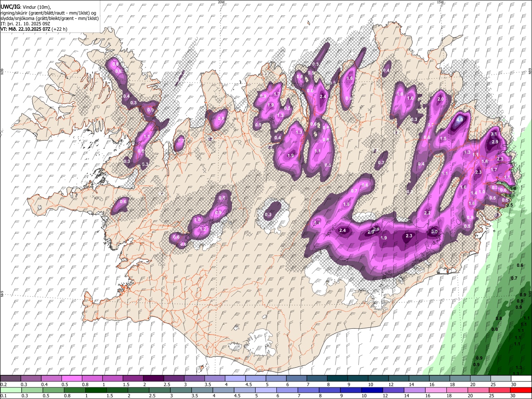Select the dark teal swatch labeled 8 in the snow legend
Screen dimensions: 532x399
pos(337,378)
